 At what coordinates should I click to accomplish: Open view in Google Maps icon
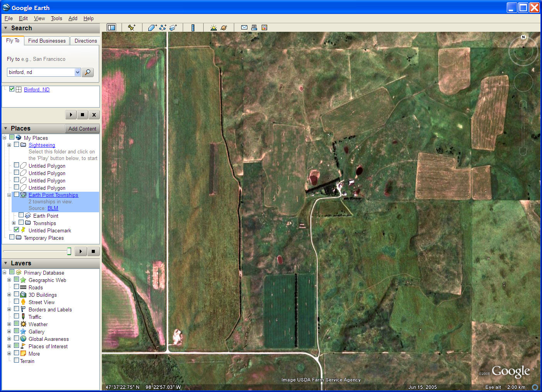tap(264, 28)
